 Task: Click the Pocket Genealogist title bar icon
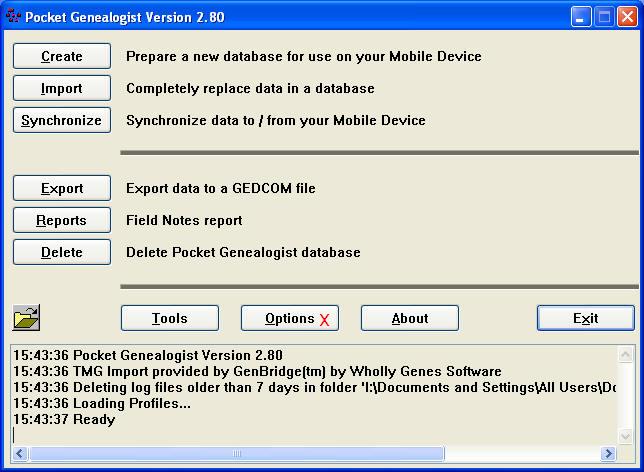point(13,17)
